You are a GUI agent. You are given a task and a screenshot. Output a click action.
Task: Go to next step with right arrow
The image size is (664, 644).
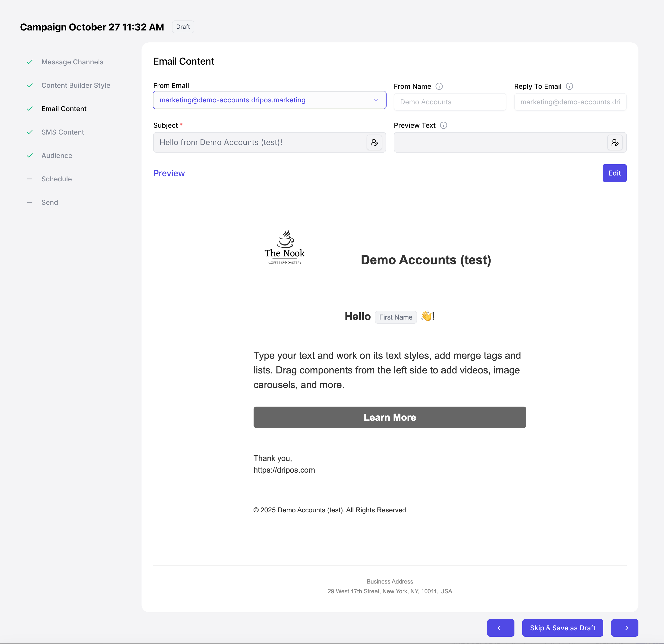(x=624, y=628)
